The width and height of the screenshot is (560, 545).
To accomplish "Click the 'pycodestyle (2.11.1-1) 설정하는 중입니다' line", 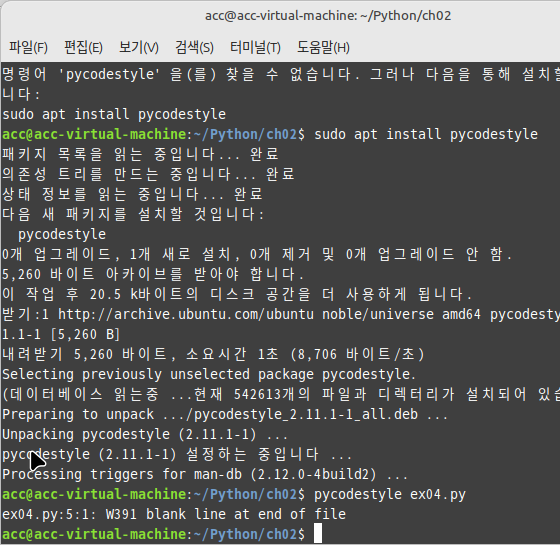I will pos(177,454).
